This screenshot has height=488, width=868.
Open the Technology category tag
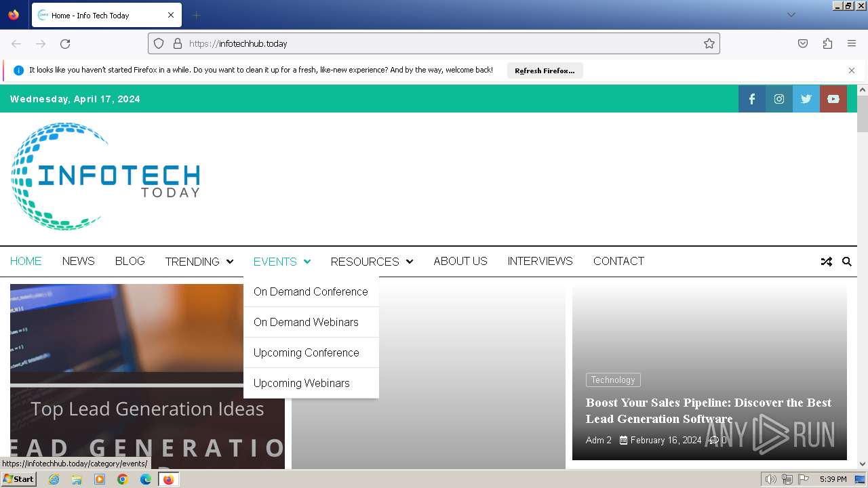coord(613,380)
